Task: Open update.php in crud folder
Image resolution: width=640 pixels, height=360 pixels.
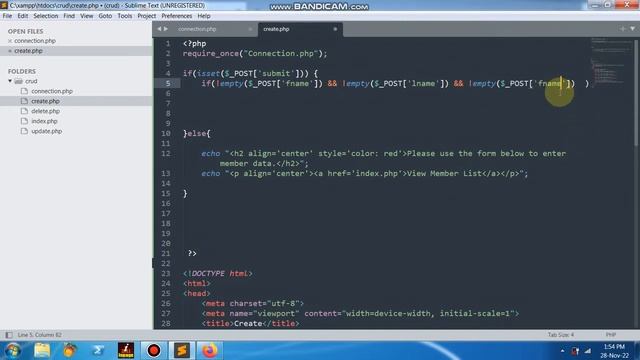Action: pyautogui.click(x=47, y=131)
